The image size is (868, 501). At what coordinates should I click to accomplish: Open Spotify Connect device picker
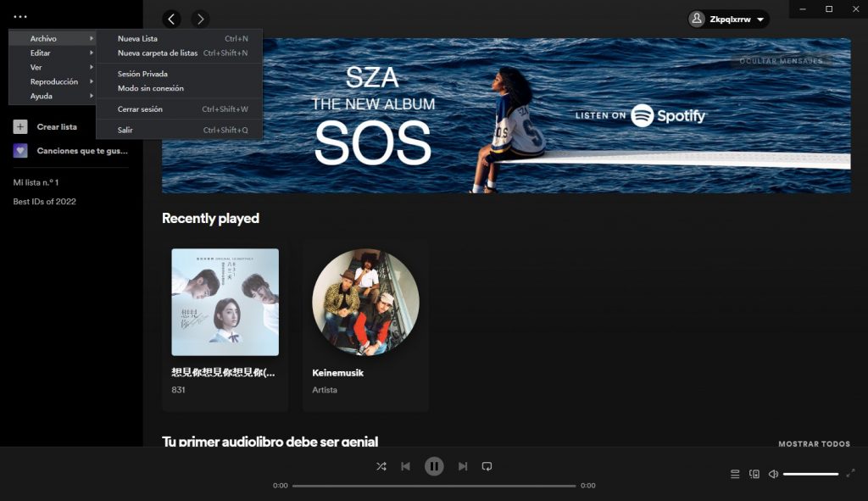pos(754,474)
